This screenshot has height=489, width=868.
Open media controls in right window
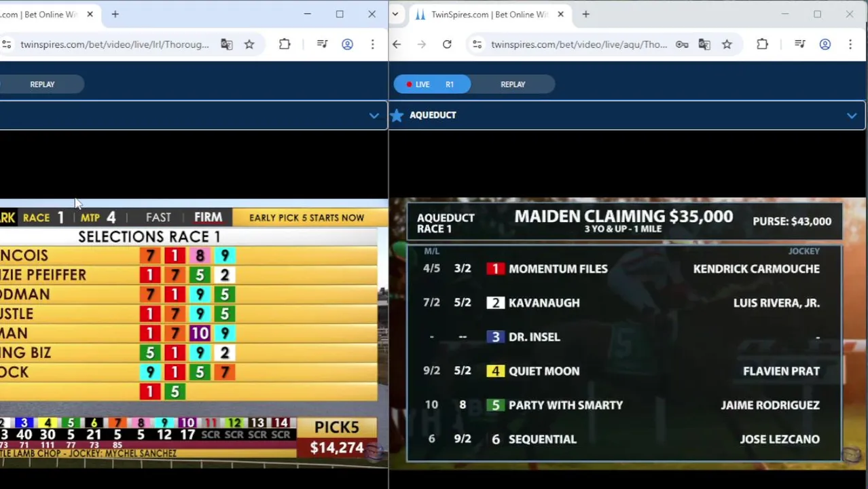(799, 44)
